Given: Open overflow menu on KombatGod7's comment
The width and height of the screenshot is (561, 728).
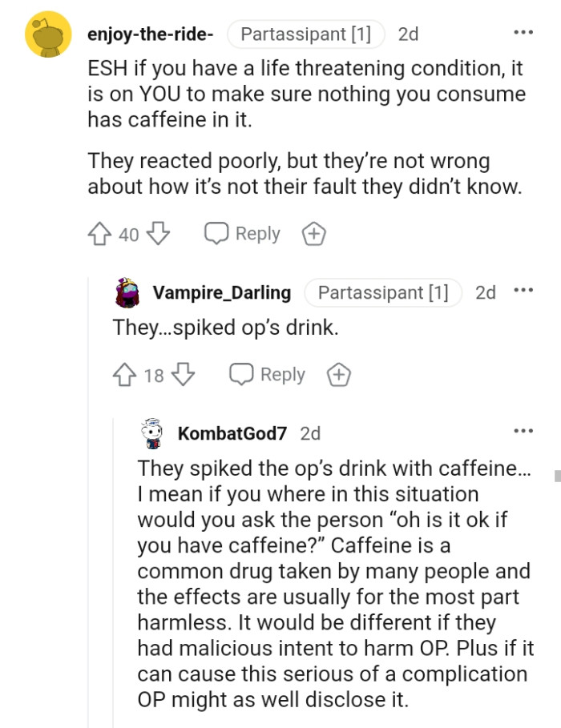Looking at the screenshot, I should [x=523, y=429].
